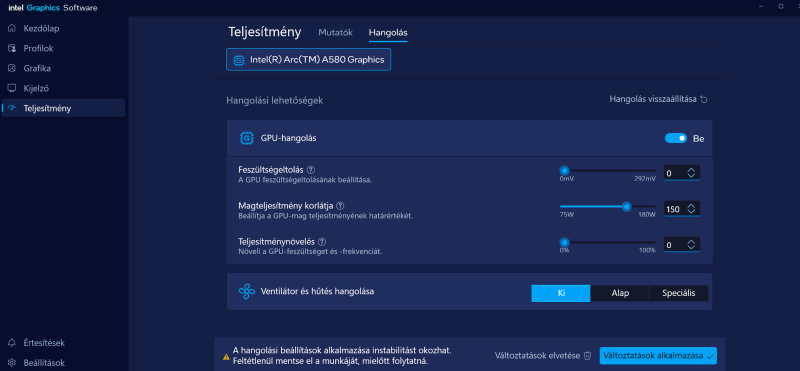Switch to the Mutatók tab
800x371 pixels.
[336, 33]
